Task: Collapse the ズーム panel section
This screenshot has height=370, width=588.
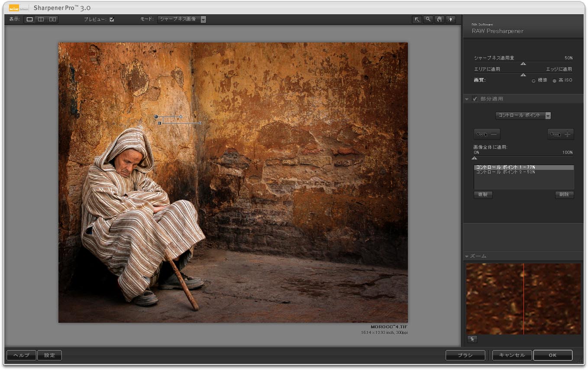Action: [467, 256]
